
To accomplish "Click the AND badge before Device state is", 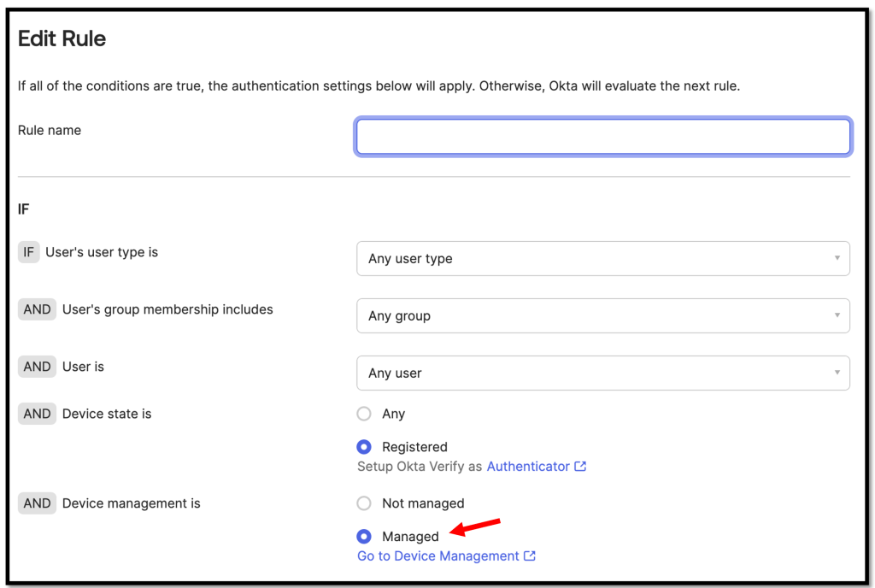I will click(37, 414).
